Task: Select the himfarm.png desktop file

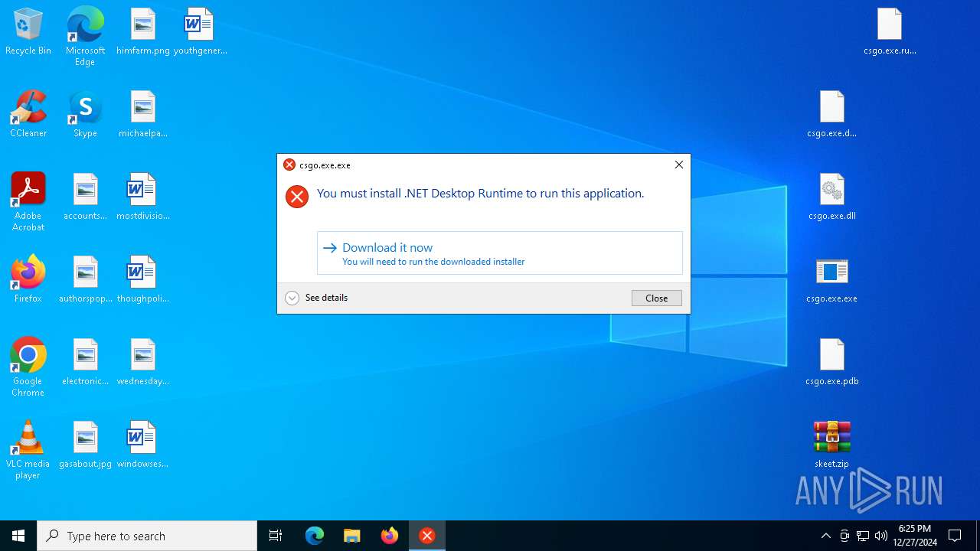Action: [x=143, y=31]
